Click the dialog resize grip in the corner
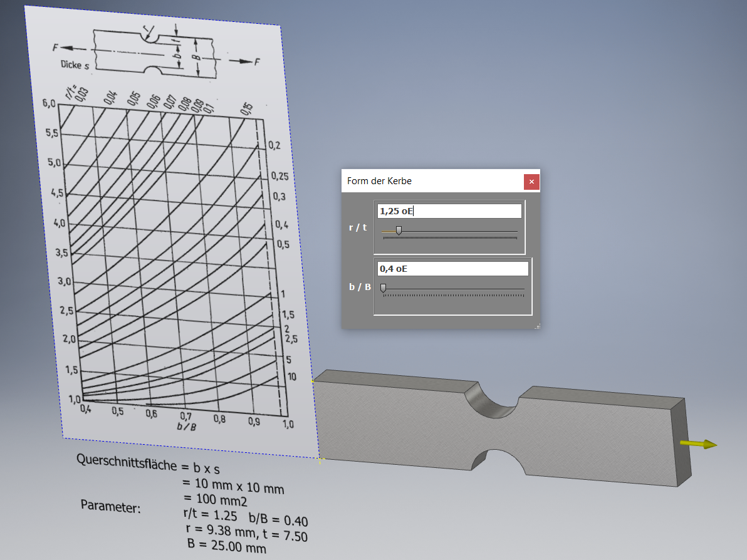Viewport: 747px width, 560px height. (537, 325)
